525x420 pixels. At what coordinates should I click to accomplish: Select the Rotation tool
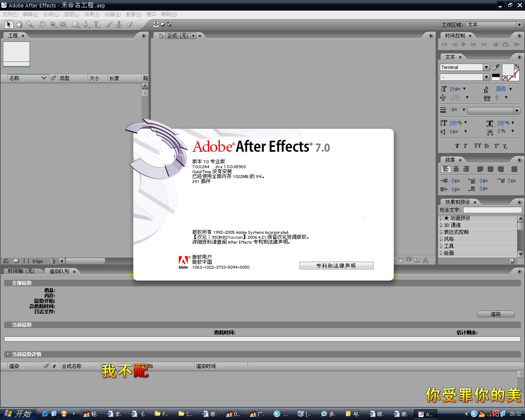(42, 25)
